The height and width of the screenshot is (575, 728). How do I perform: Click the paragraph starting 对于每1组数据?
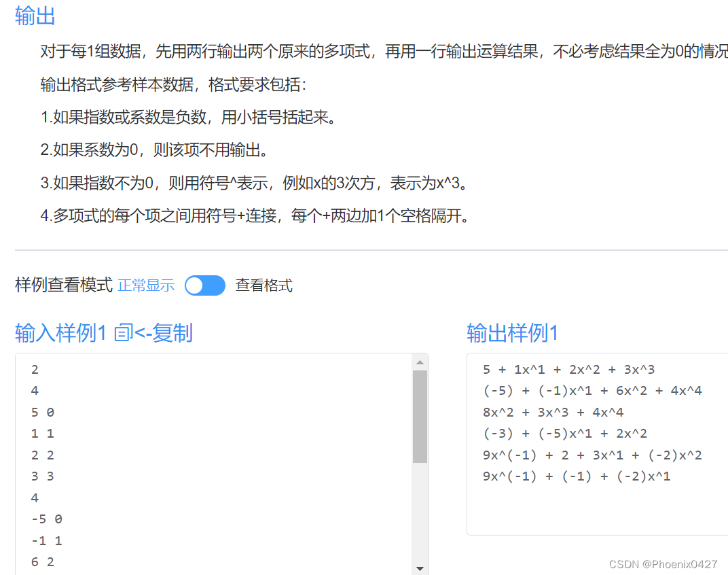[x=384, y=51]
